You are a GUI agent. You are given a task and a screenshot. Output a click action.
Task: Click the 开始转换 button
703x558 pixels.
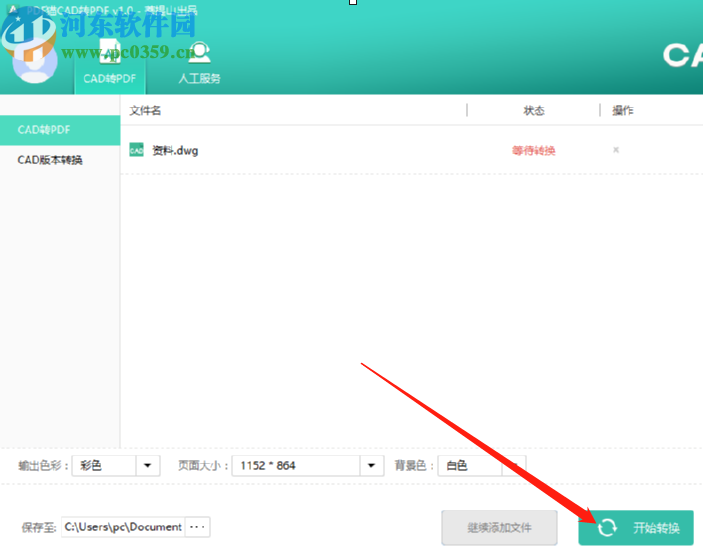[636, 528]
